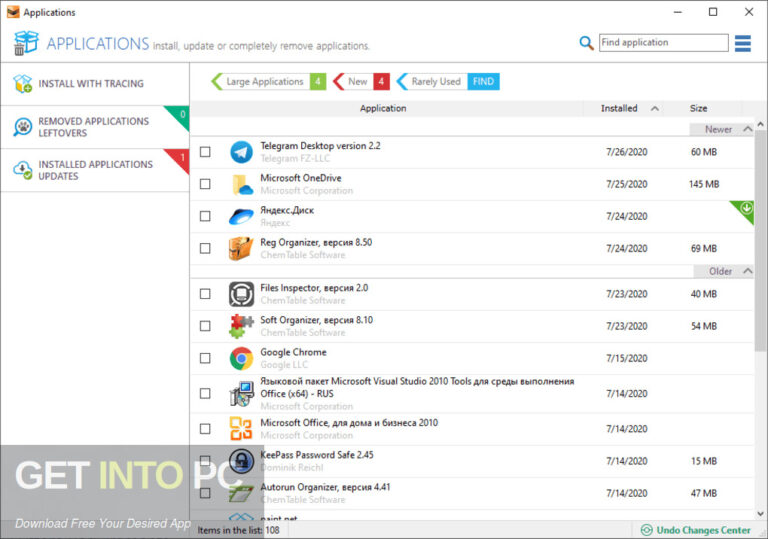
Task: Click the Undo Changes Center icon
Action: (x=647, y=530)
